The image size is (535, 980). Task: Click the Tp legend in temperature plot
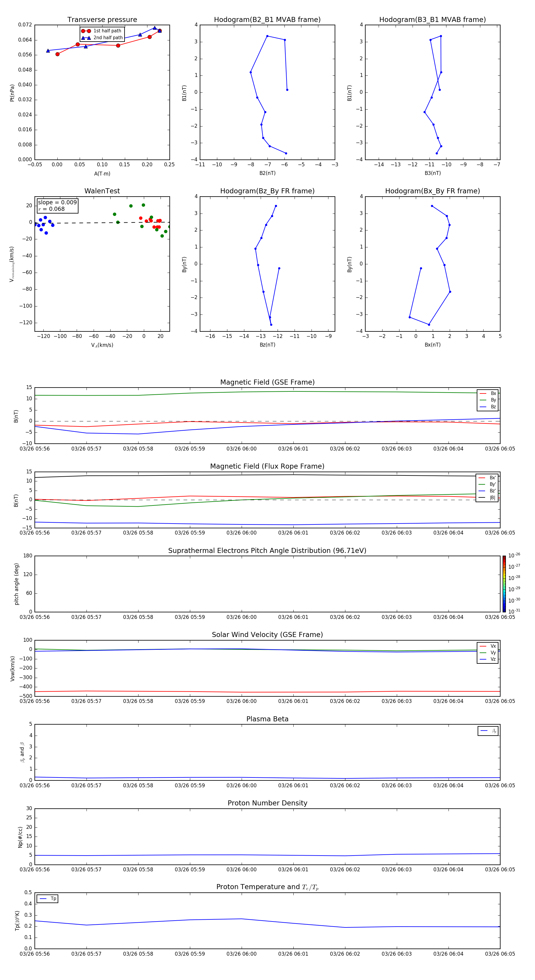click(x=48, y=899)
